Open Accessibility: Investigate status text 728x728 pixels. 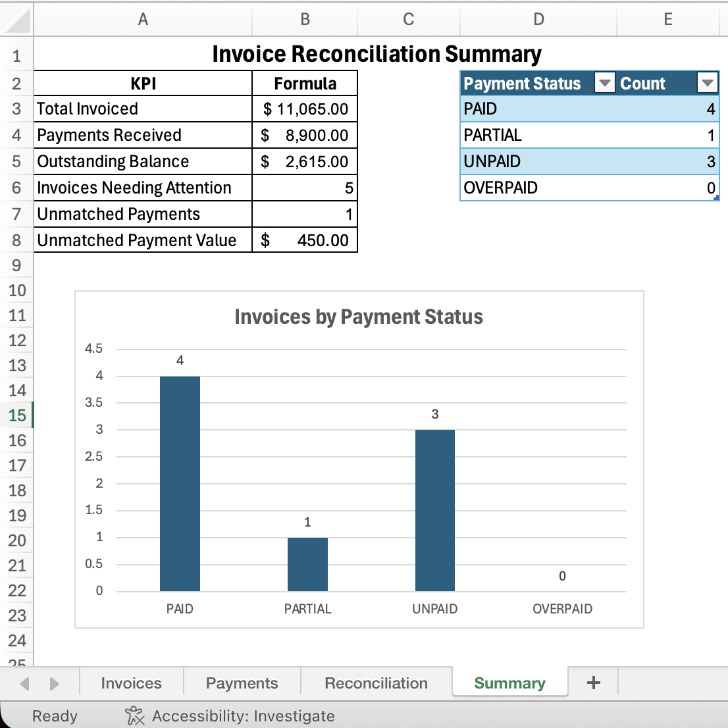[x=244, y=716]
